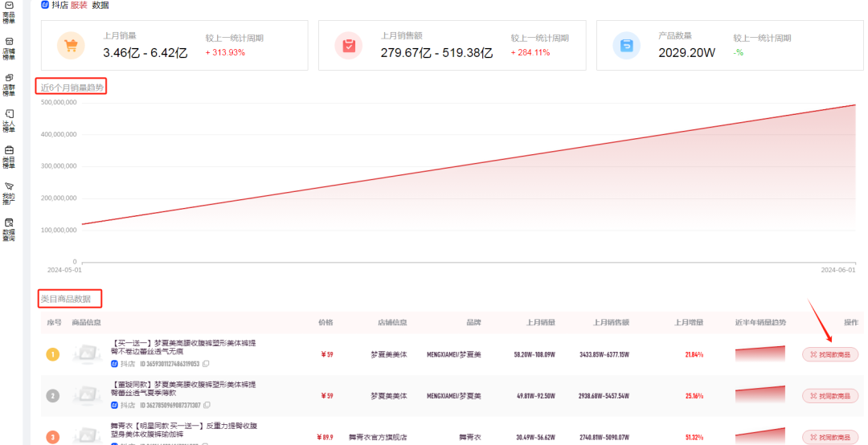
Task: Click 找同款商品 for the rank 1 product
Action: pyautogui.click(x=830, y=354)
